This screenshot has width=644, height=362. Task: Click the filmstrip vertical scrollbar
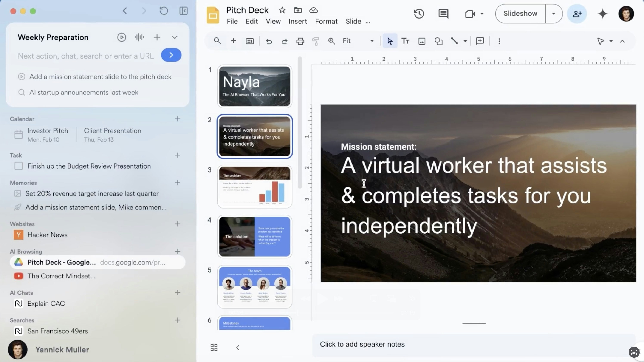[x=300, y=122]
